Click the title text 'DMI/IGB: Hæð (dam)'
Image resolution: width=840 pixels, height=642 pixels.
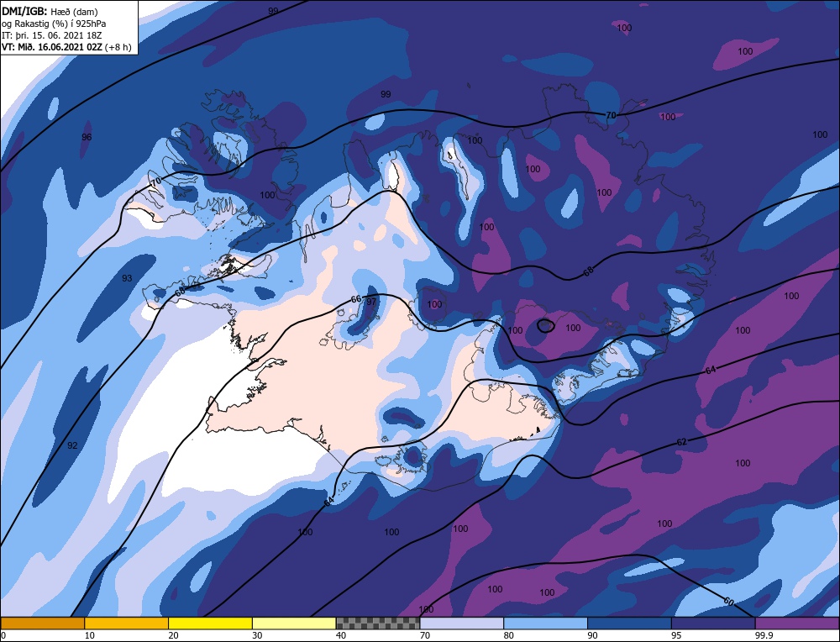50,11
